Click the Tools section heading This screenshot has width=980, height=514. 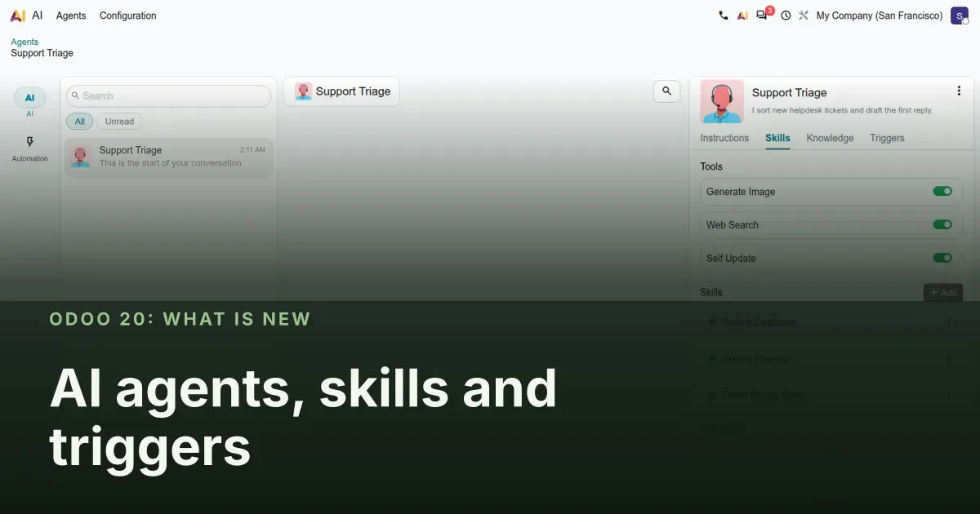click(711, 166)
